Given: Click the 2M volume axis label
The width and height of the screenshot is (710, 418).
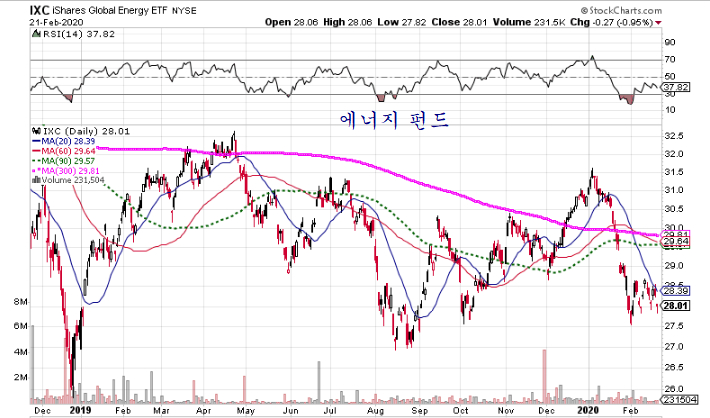Looking at the screenshot, I should click(x=20, y=377).
